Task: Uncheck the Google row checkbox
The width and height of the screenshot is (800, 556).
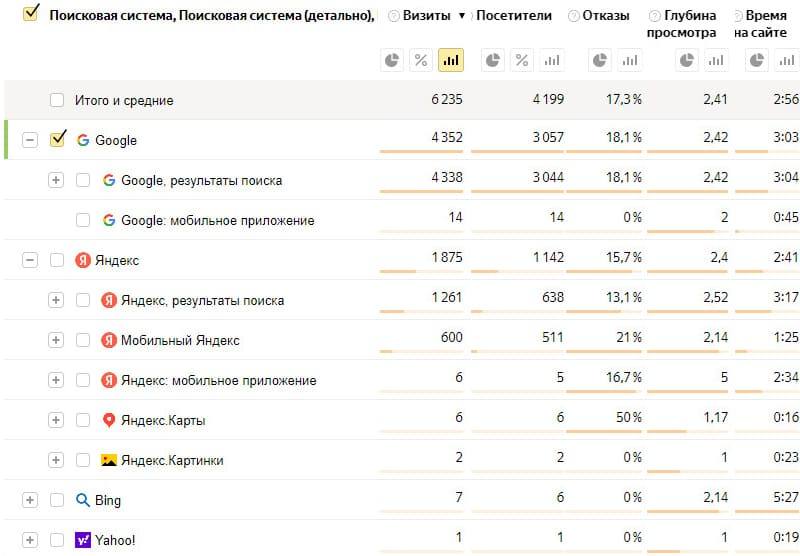Action: click(x=58, y=139)
